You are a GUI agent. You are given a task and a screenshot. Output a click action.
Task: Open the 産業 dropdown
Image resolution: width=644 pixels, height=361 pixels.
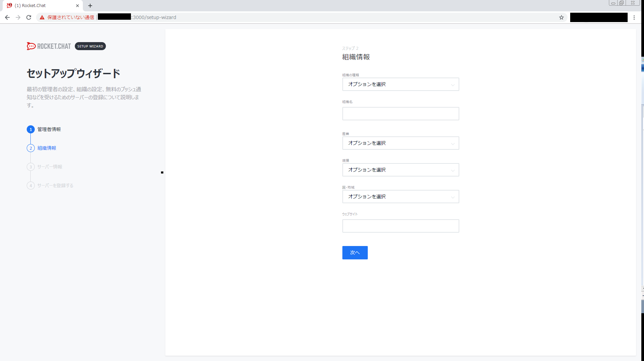(x=400, y=143)
